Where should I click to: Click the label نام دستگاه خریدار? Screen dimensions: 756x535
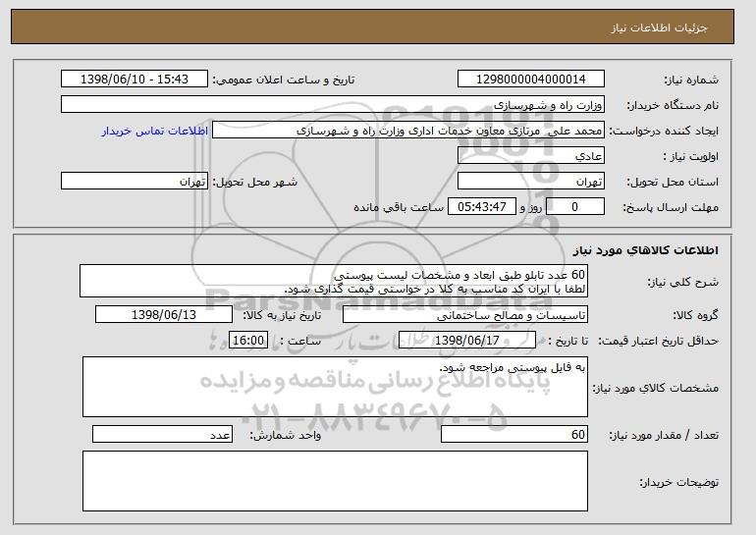pyautogui.click(x=673, y=105)
